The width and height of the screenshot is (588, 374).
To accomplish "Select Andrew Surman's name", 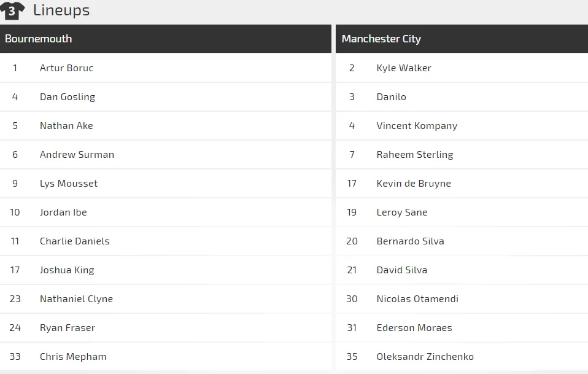I will pos(77,155).
